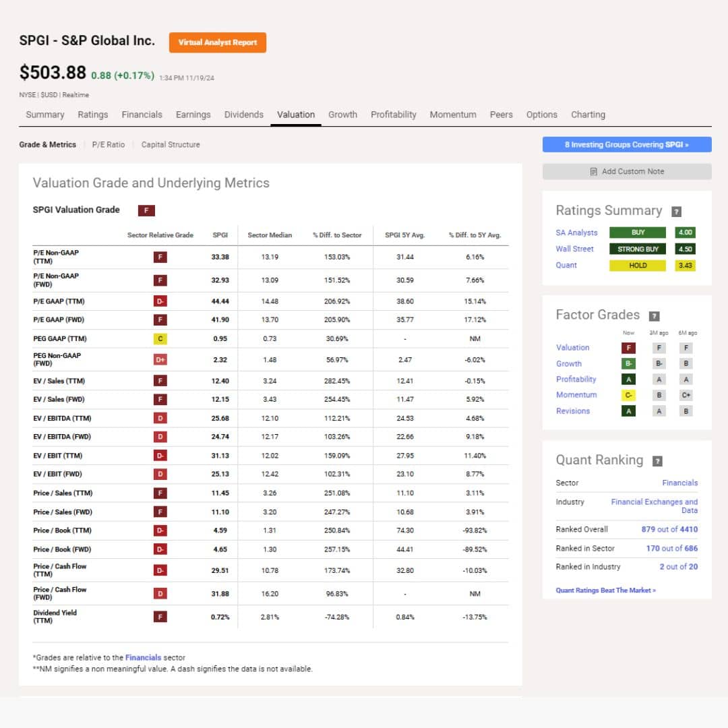
Task: Click the current Profitability factor grade A badge
Action: [629, 380]
